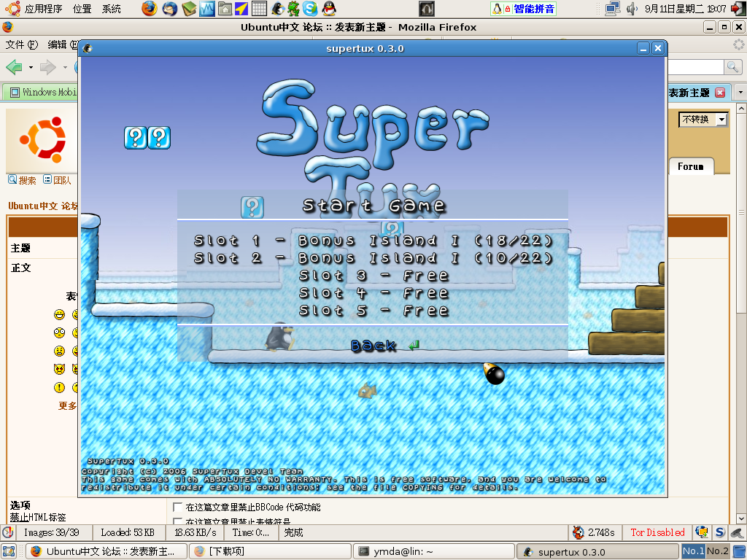747x560 pixels.
Task: Click the status bar icon left of Images count
Action: tap(7, 532)
